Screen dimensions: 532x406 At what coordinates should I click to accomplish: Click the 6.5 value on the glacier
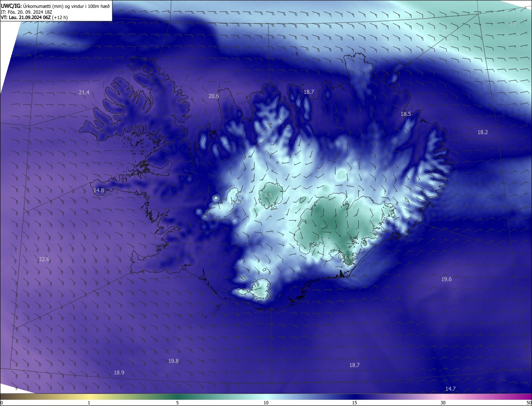coord(268,195)
